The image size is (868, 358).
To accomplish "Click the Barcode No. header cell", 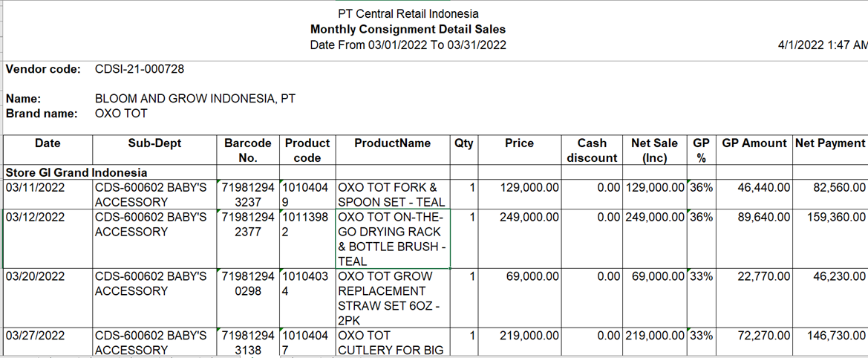I will pyautogui.click(x=248, y=150).
